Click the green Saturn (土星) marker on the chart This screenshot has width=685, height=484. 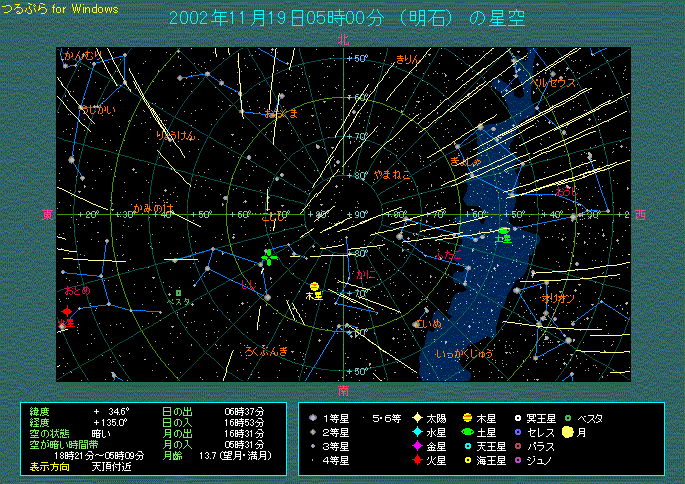pyautogui.click(x=503, y=231)
